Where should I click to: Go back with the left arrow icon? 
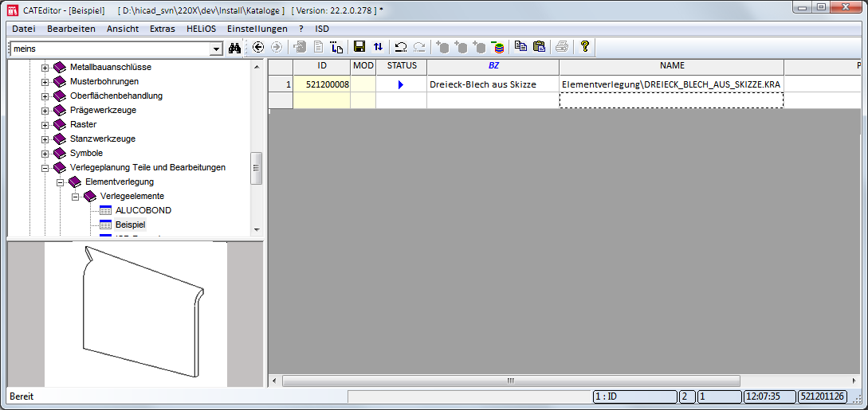(x=258, y=48)
